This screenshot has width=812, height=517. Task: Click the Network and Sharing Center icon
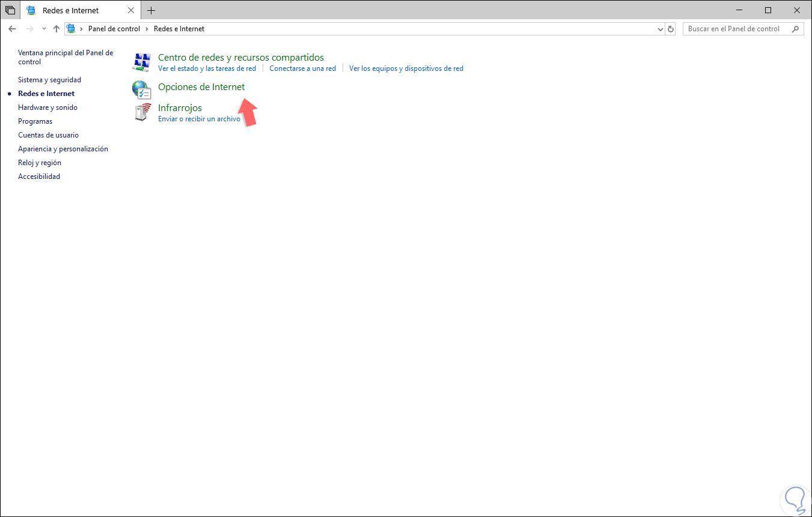click(141, 62)
